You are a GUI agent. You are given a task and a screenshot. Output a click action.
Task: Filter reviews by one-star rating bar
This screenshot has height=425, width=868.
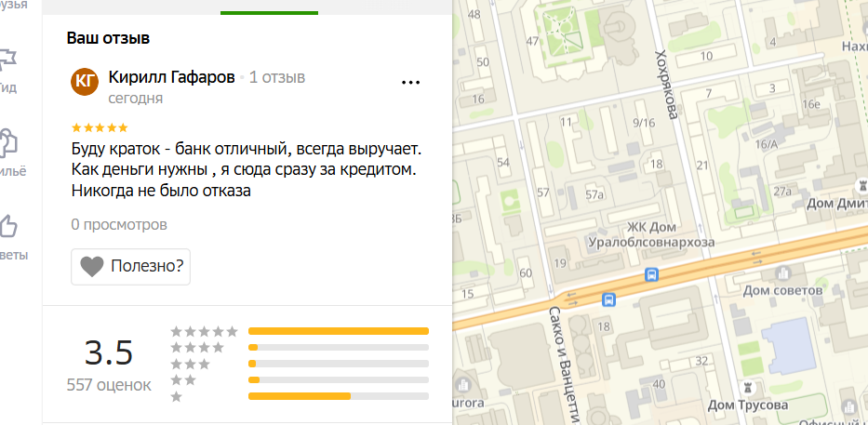(x=339, y=396)
